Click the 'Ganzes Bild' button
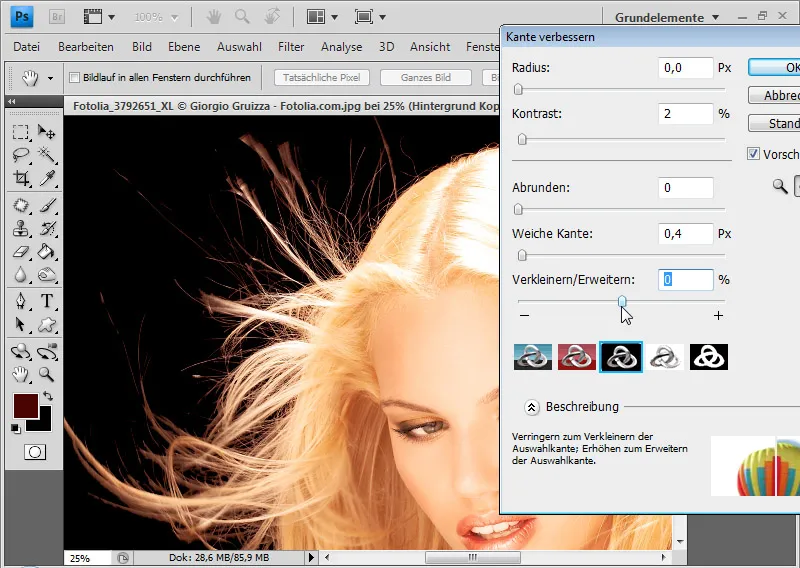The height and width of the screenshot is (568, 800). pos(426,78)
